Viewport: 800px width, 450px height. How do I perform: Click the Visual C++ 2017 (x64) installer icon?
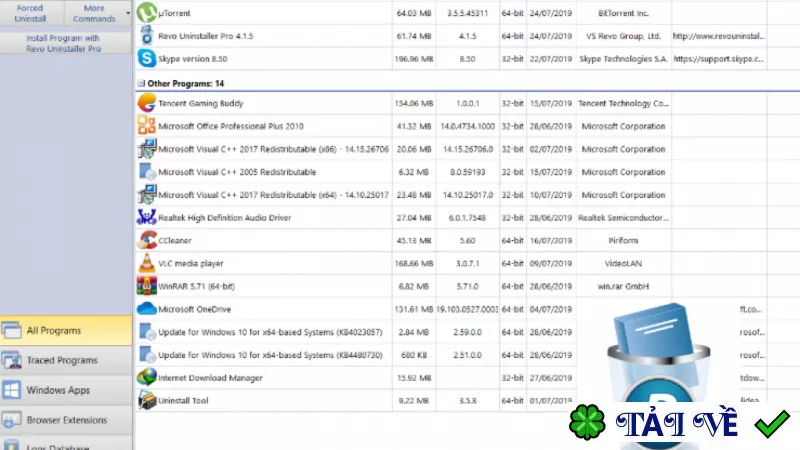point(146,194)
